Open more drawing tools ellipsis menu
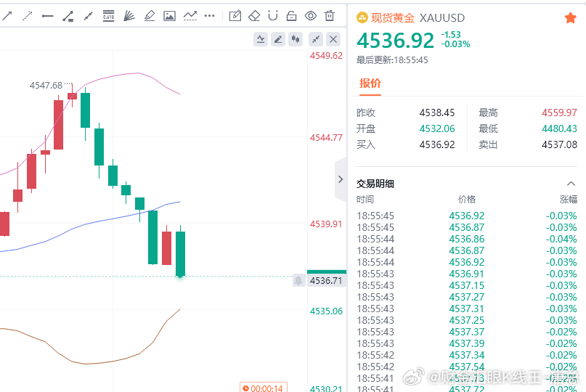Viewport: 586px width, 392px height. 209,16
